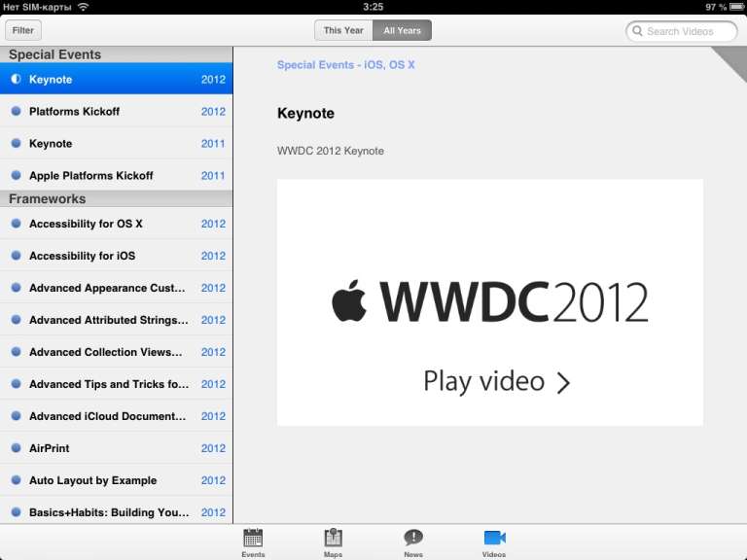
Task: Tap the Filter button
Action: coord(23,30)
